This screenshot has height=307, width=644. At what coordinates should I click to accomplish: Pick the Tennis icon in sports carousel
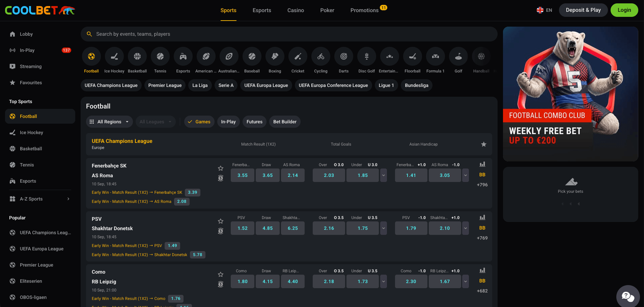tap(160, 57)
